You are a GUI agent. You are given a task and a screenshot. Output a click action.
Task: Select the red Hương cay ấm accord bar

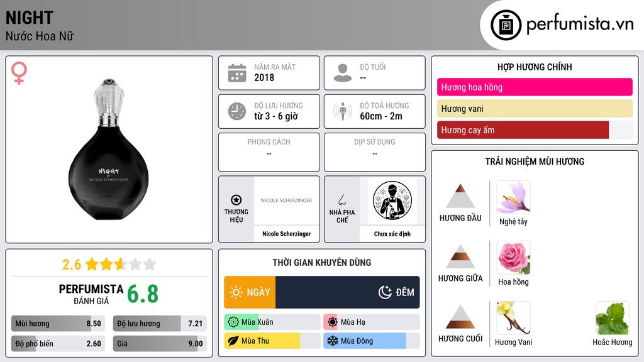(x=535, y=130)
